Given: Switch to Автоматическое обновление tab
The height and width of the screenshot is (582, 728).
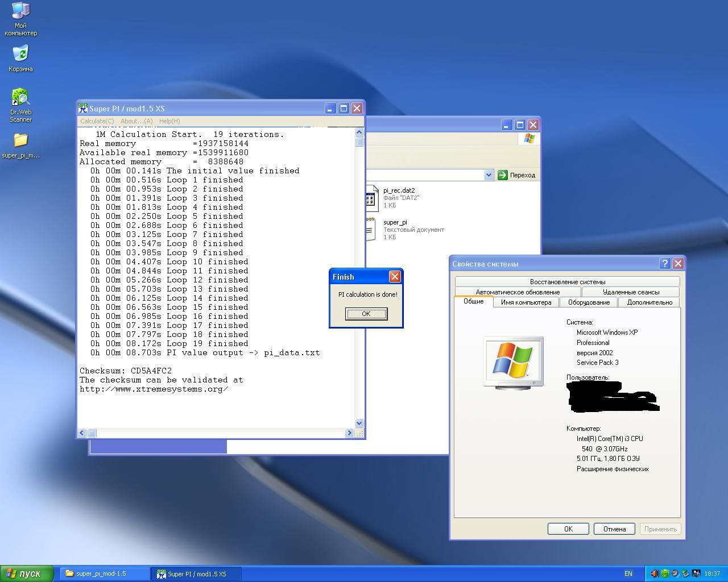Looking at the screenshot, I should point(518,292).
